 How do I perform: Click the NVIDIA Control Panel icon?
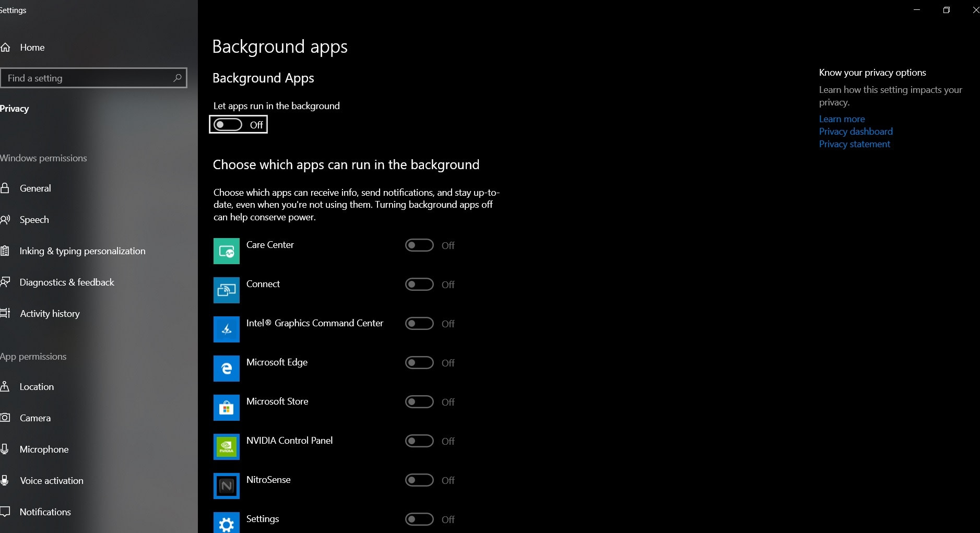tap(227, 447)
